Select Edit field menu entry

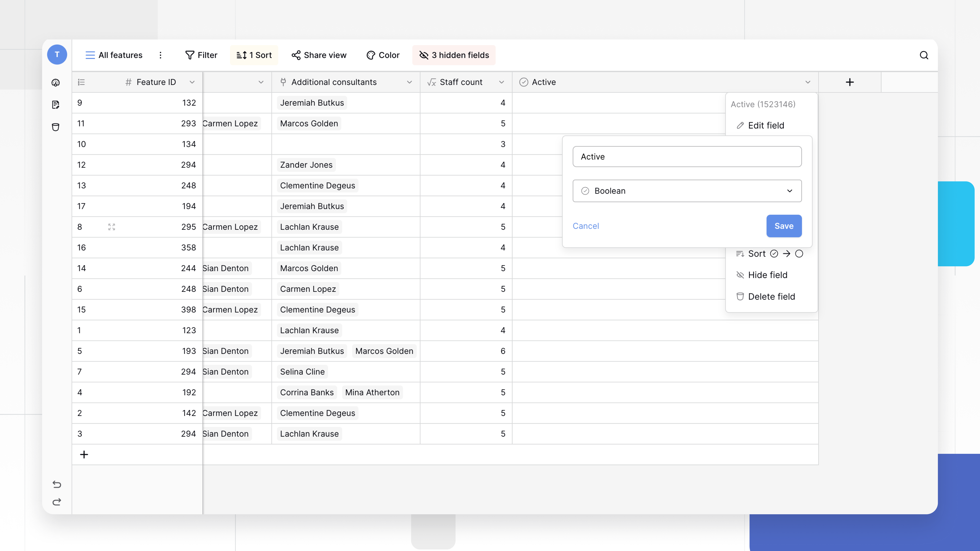765,126
